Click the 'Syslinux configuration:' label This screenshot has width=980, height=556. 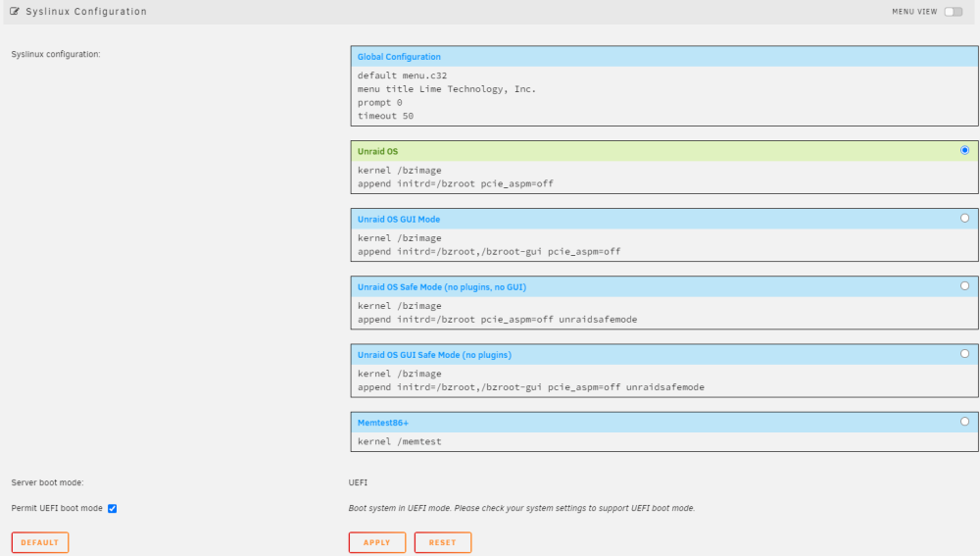tap(56, 54)
